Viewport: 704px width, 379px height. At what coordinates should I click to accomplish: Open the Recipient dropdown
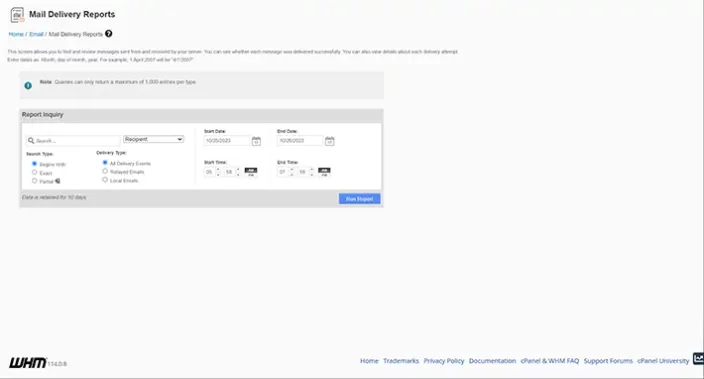154,139
